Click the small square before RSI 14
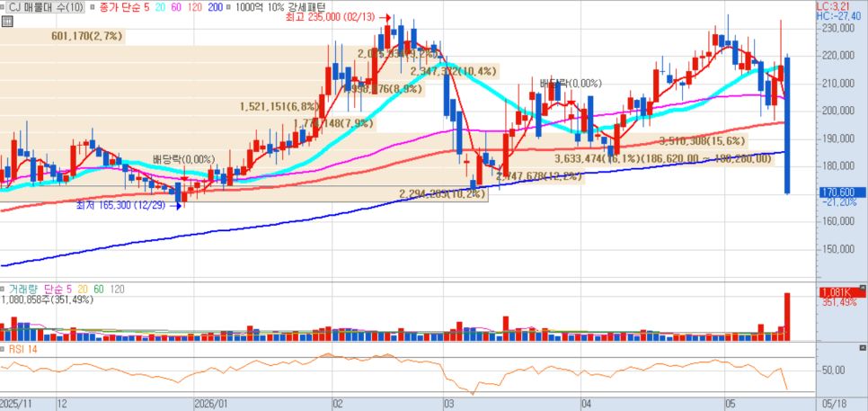The height and width of the screenshot is (411, 868). (x=3, y=349)
